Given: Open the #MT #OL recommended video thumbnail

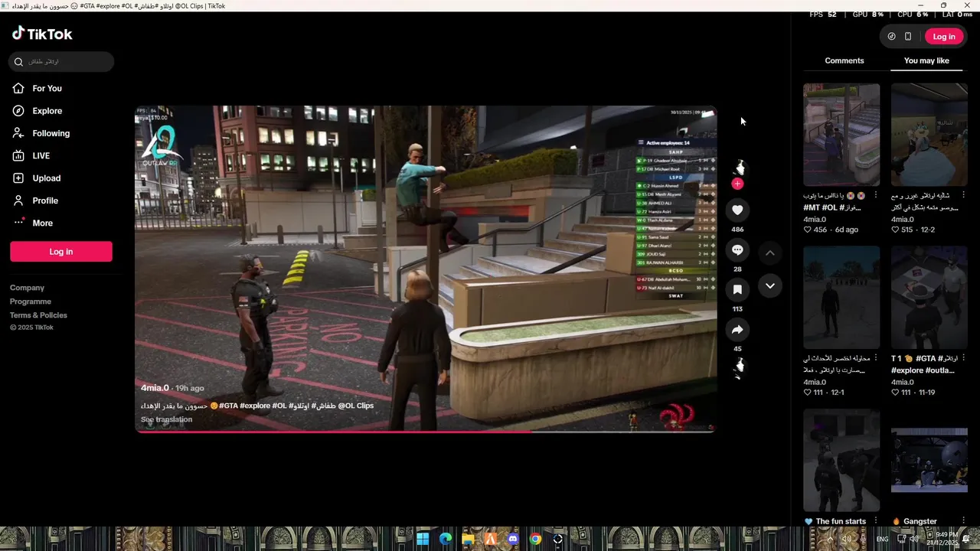Looking at the screenshot, I should (x=841, y=135).
